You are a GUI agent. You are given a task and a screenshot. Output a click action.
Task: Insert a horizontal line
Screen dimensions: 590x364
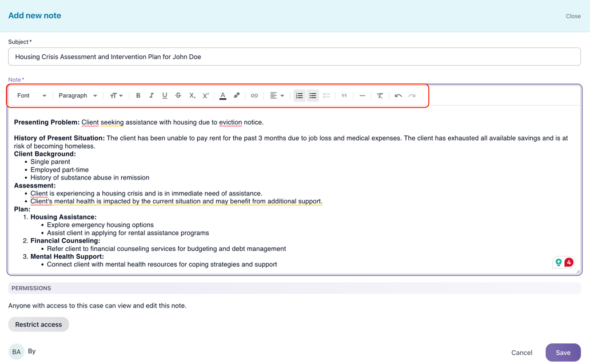coord(362,95)
